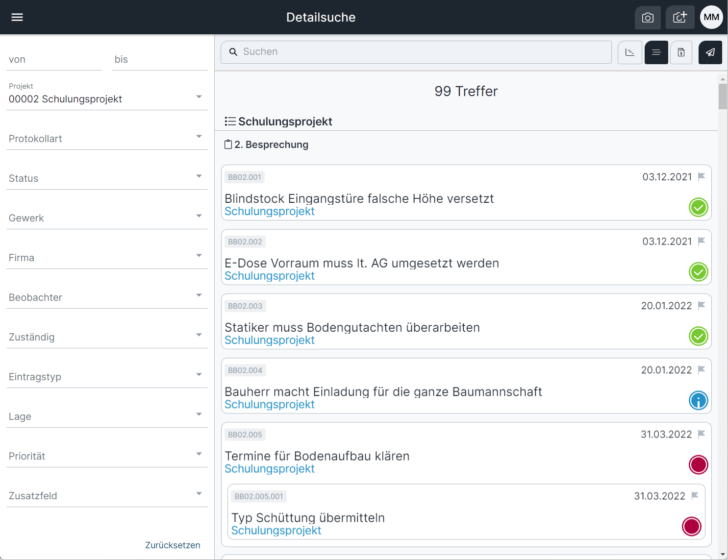Click Zurücksetzen to reset filters
Viewport: 728px width, 560px height.
173,545
